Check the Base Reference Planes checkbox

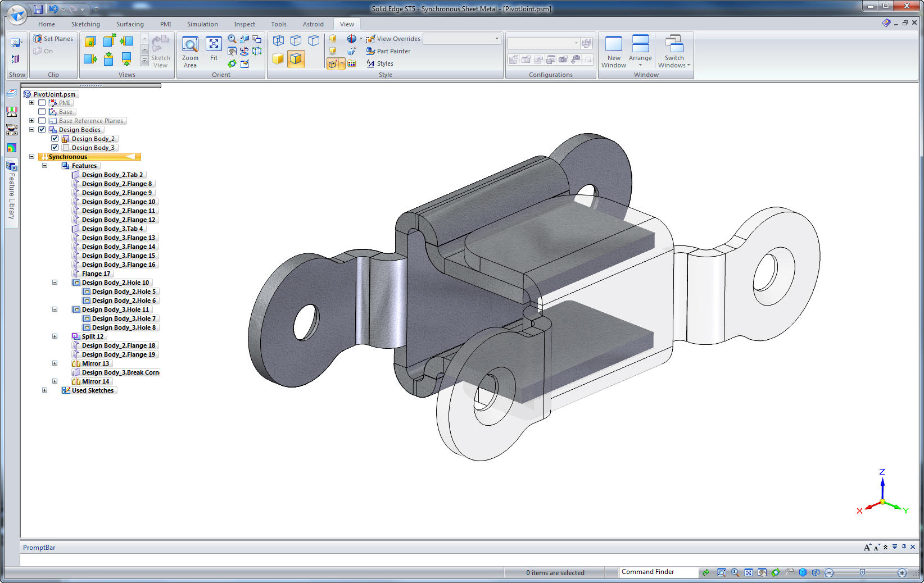click(x=42, y=120)
